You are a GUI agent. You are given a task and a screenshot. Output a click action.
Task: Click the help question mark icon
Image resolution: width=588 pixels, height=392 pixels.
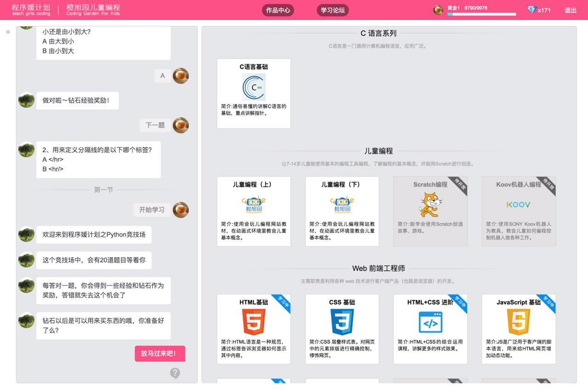coord(175,373)
